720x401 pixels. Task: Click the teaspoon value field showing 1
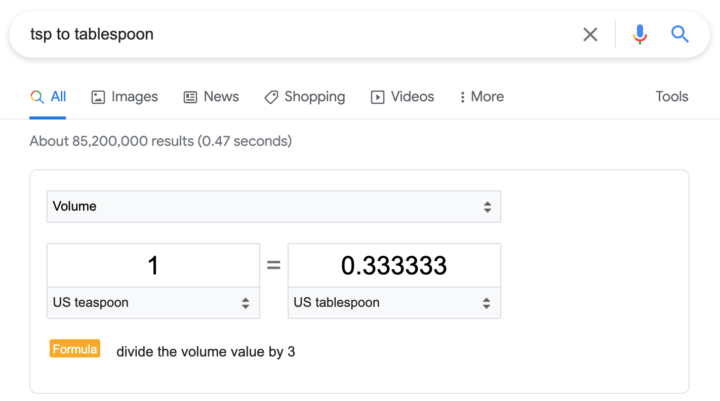153,265
